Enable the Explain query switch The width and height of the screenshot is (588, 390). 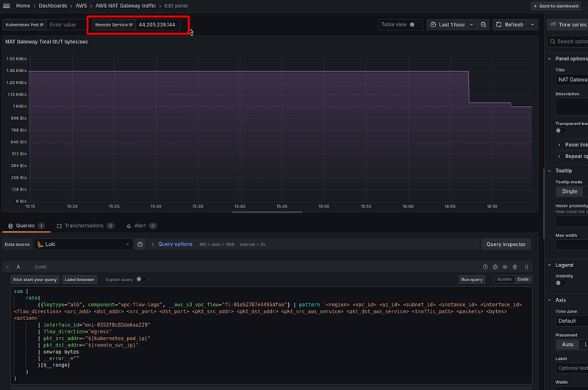click(141, 280)
